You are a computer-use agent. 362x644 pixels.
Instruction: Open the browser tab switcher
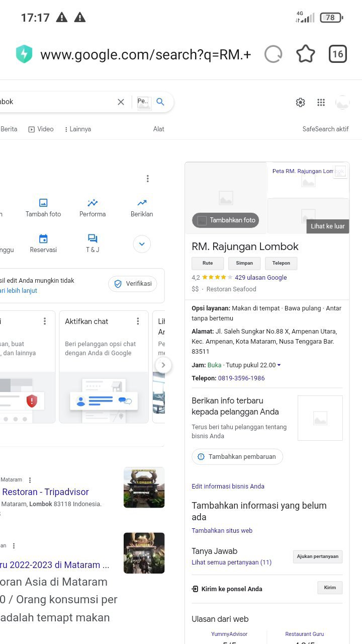pyautogui.click(x=337, y=54)
